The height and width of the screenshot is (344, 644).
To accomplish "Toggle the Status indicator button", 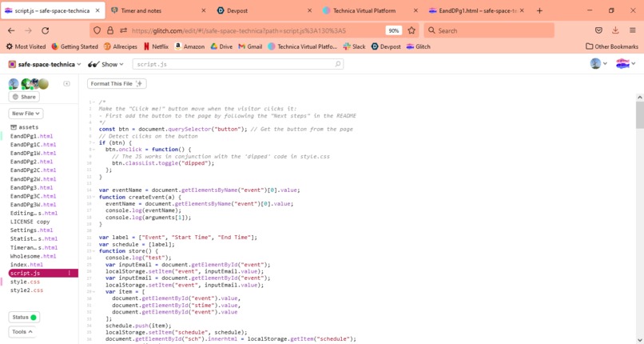I will 24,318.
